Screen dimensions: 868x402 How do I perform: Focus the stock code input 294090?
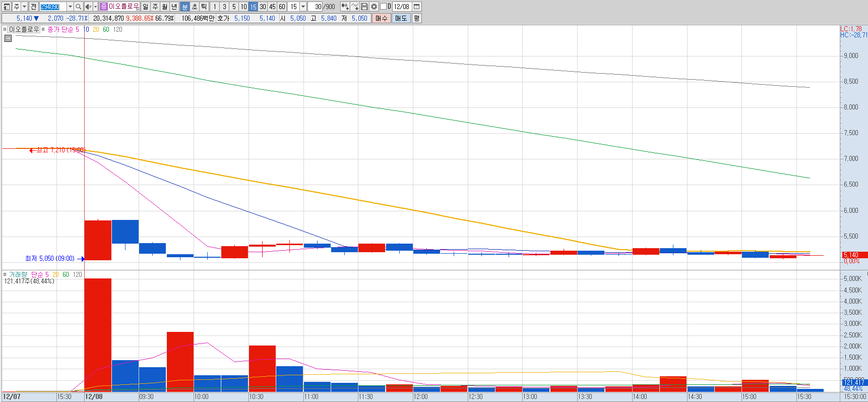tap(53, 7)
